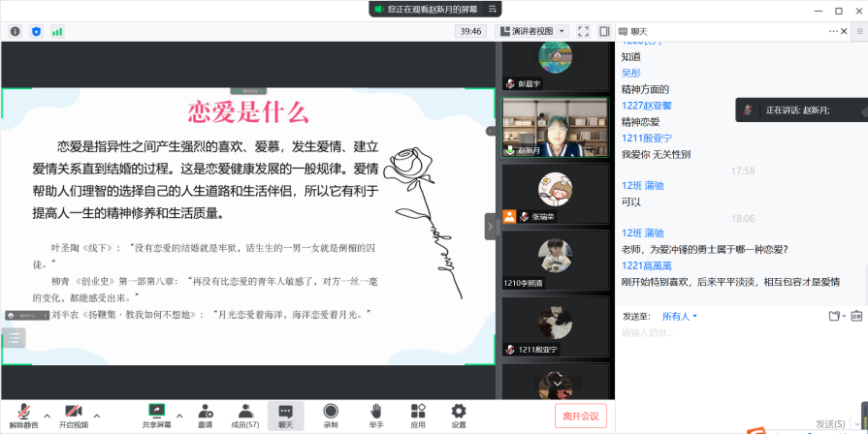This screenshot has width=868, height=434.
Task: Expand video options arrow beside 开启视频
Action: coord(97,416)
